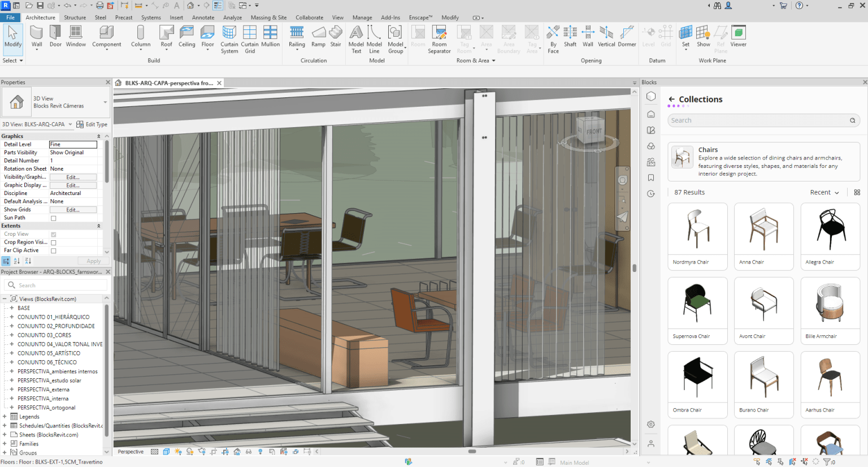
Task: Switch to the Massing & Site tab
Action: [x=268, y=18]
